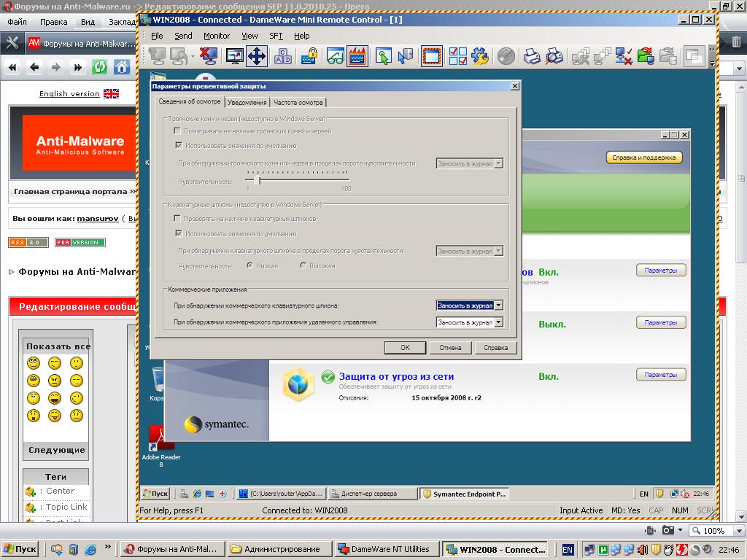Open the SFT menu in DameWare
The height and width of the screenshot is (560, 747).
[x=276, y=36]
